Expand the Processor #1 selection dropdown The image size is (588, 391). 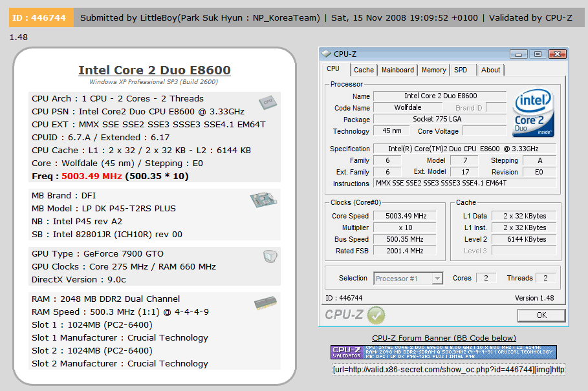click(x=437, y=279)
